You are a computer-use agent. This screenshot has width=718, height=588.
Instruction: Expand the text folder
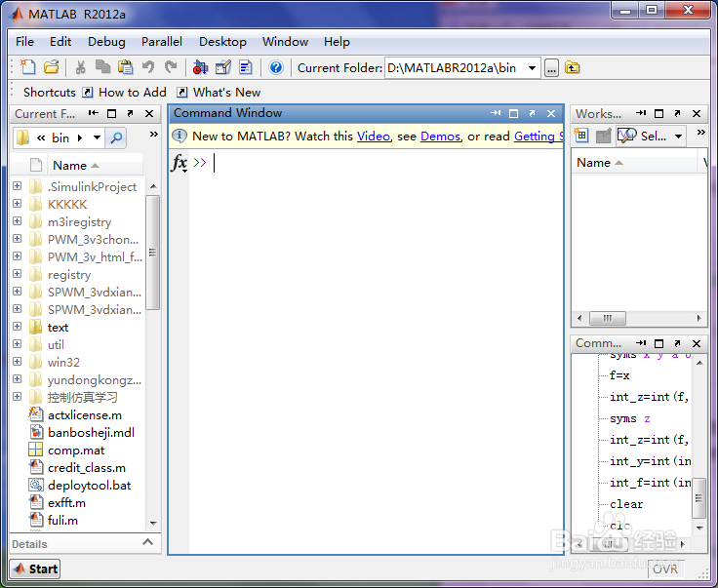pos(17,327)
